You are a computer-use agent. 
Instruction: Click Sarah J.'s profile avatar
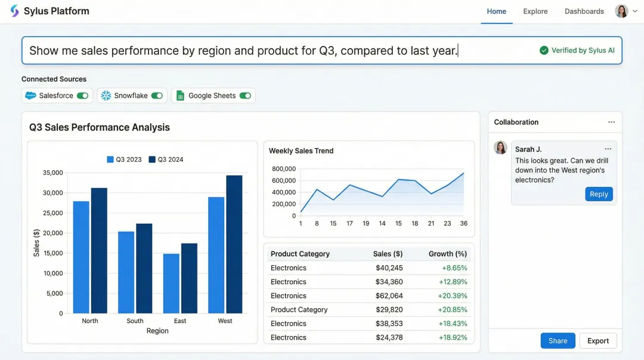[x=500, y=147]
